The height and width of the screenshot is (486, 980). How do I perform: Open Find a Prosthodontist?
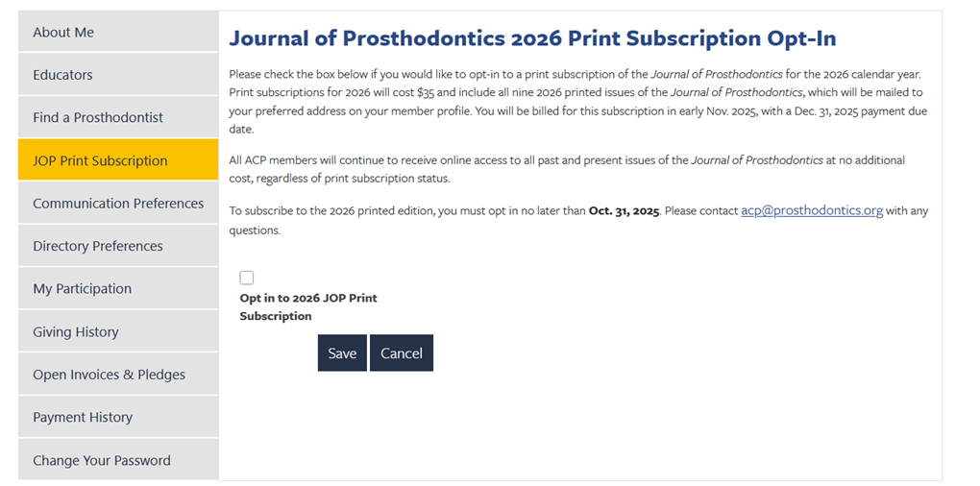(x=98, y=117)
